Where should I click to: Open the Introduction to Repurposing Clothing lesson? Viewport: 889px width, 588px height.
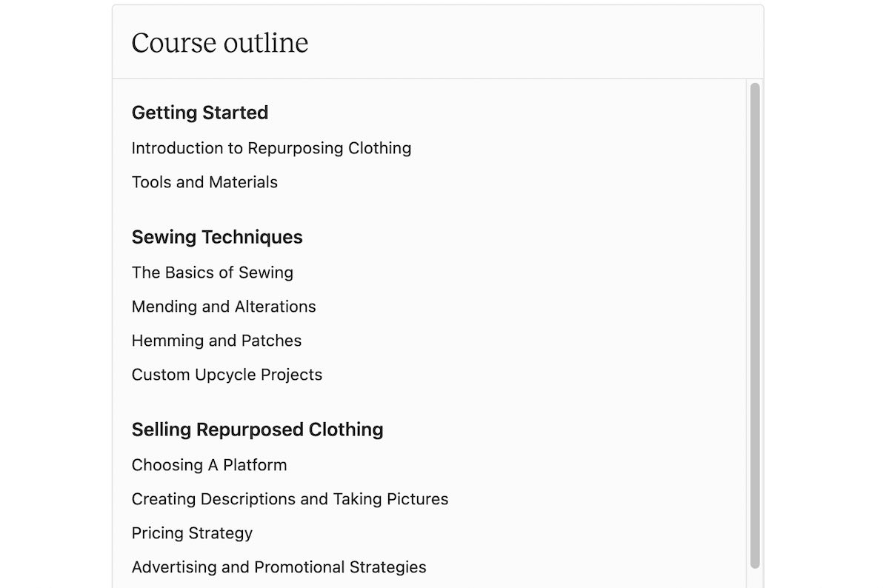pos(271,148)
